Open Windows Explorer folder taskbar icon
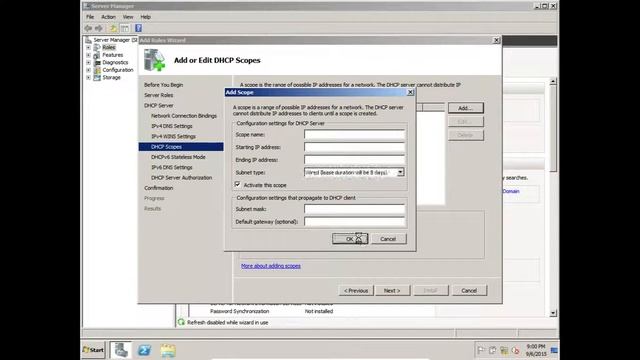This screenshot has height=360, width=640. 168,350
